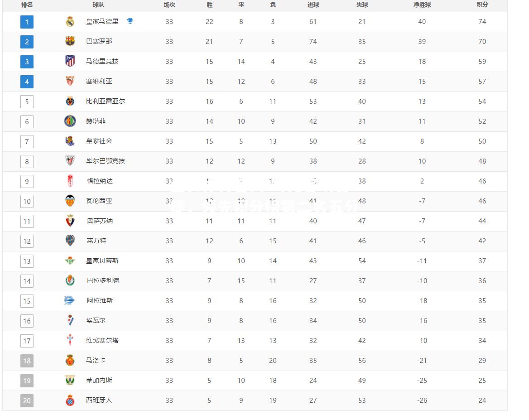Image resolution: width=529 pixels, height=420 pixels.
Task: Click the Espanyol crest in last row
Action: [x=70, y=400]
